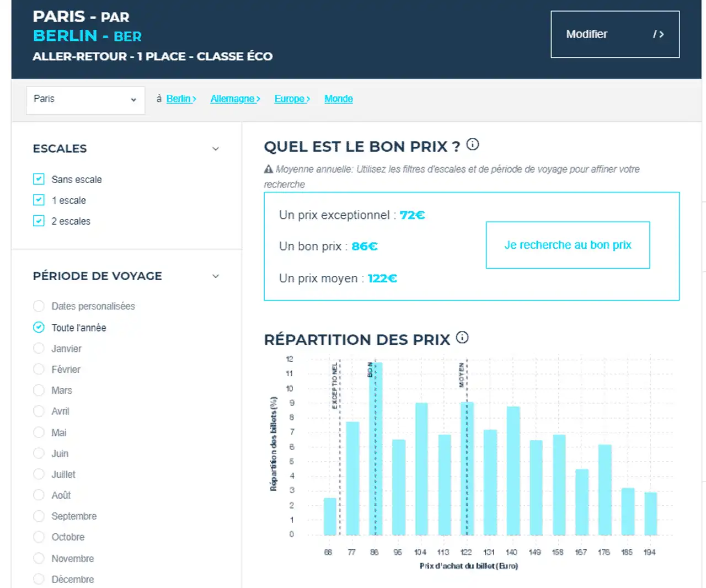This screenshot has width=706, height=588.
Task: Select the 'Dates personnalisées' radio option
Action: [39, 306]
